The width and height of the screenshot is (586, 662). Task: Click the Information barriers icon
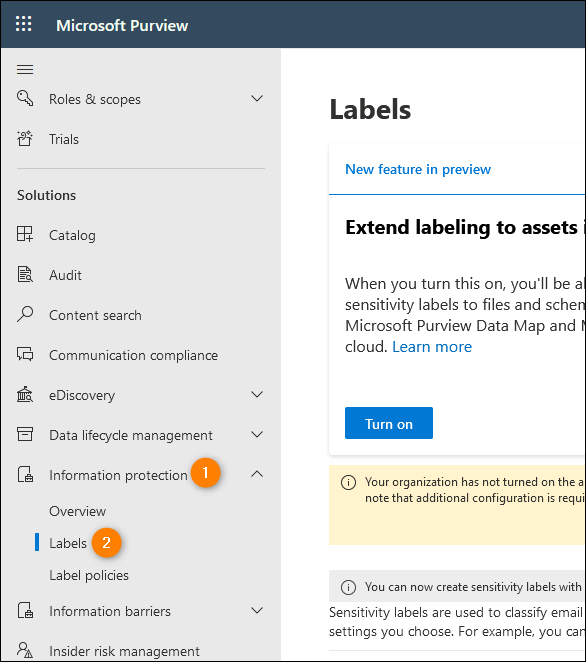pos(25,610)
